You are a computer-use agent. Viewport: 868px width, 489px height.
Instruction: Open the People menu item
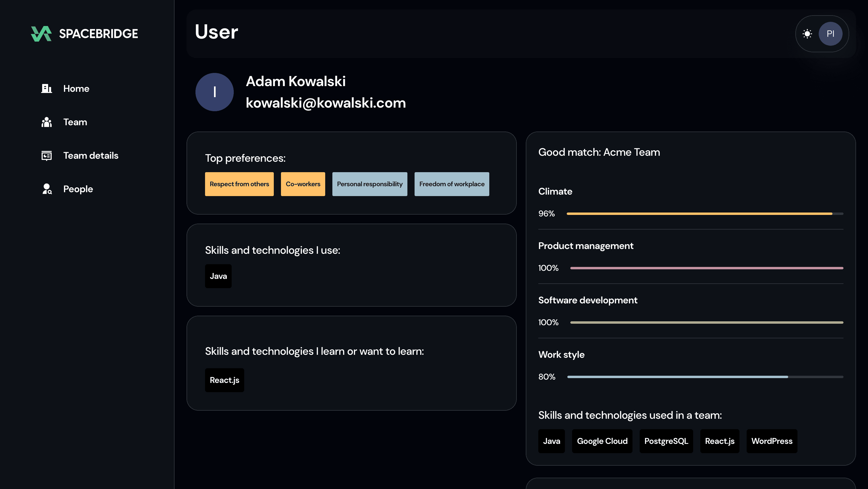coord(78,189)
